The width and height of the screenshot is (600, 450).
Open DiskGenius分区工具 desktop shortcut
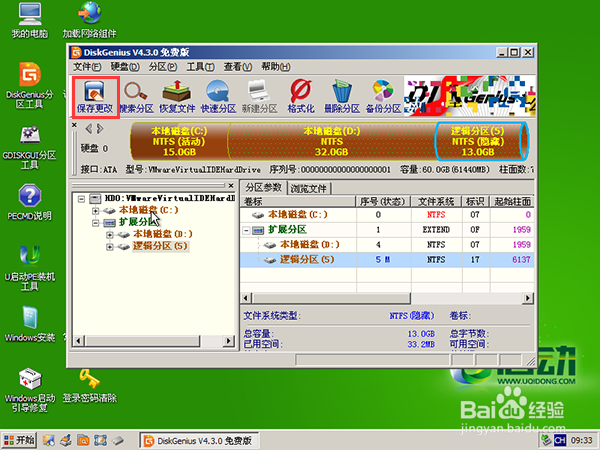pyautogui.click(x=29, y=85)
